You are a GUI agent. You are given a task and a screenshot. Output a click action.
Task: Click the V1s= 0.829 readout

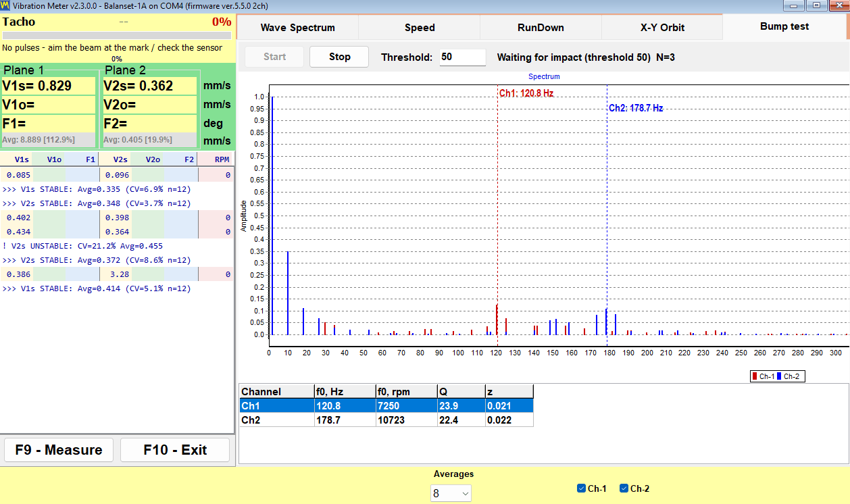49,86
